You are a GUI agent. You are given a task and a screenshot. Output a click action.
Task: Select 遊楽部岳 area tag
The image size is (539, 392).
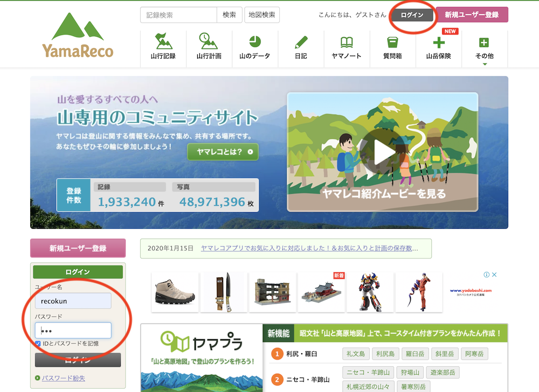[443, 373]
